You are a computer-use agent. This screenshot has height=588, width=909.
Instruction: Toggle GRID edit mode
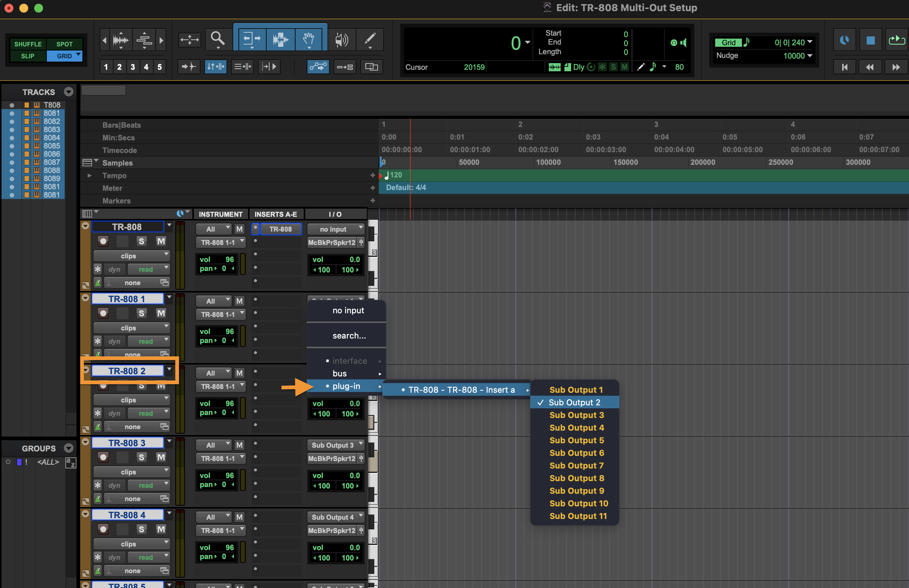(x=64, y=56)
